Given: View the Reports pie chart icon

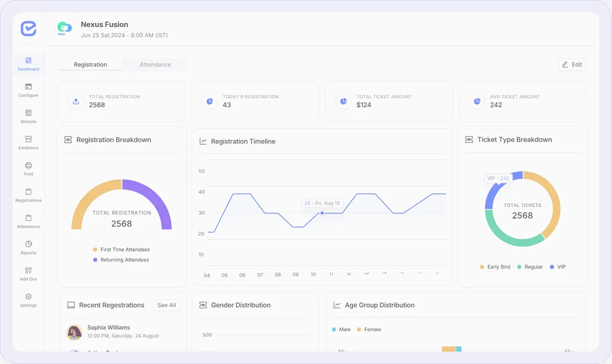Looking at the screenshot, I should 28,244.
